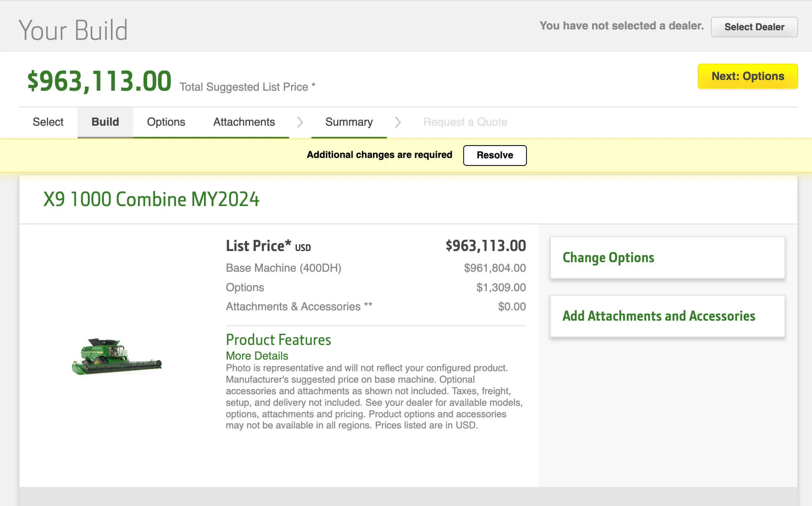Open the Build tab
Image resolution: width=812 pixels, height=506 pixels.
point(105,122)
